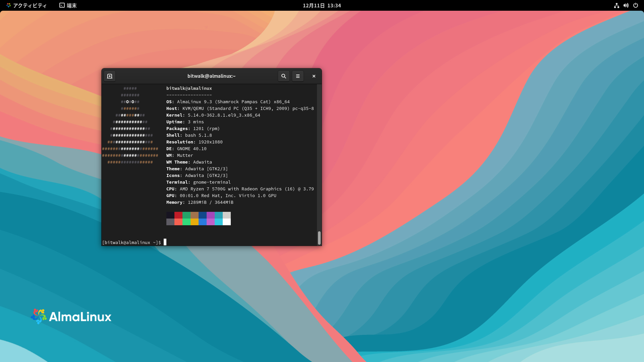Click the terminal title bitwalk@almalinux:~
The width and height of the screenshot is (644, 362).
pyautogui.click(x=211, y=76)
